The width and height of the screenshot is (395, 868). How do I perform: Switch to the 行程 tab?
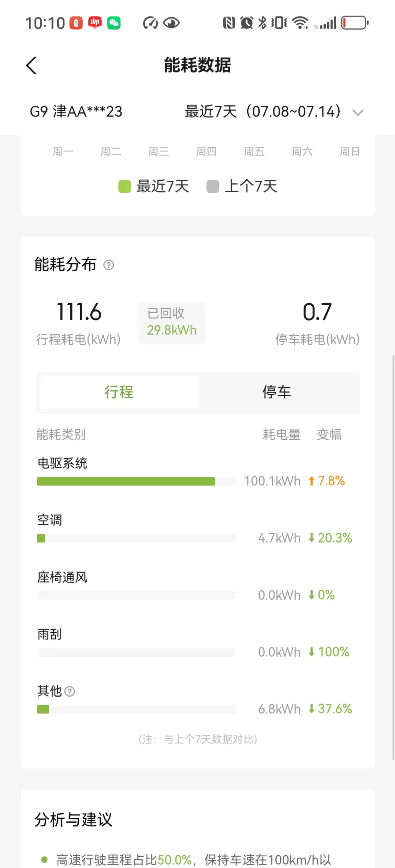119,392
